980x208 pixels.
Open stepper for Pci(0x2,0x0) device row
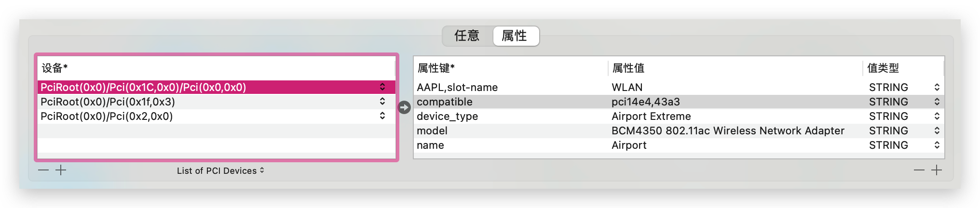(x=382, y=116)
